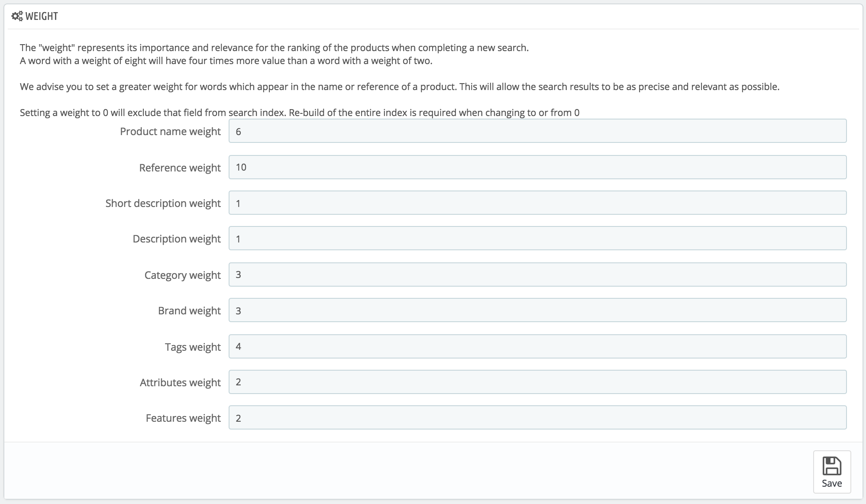The width and height of the screenshot is (866, 504).
Task: Click the Features weight input
Action: coord(537,418)
